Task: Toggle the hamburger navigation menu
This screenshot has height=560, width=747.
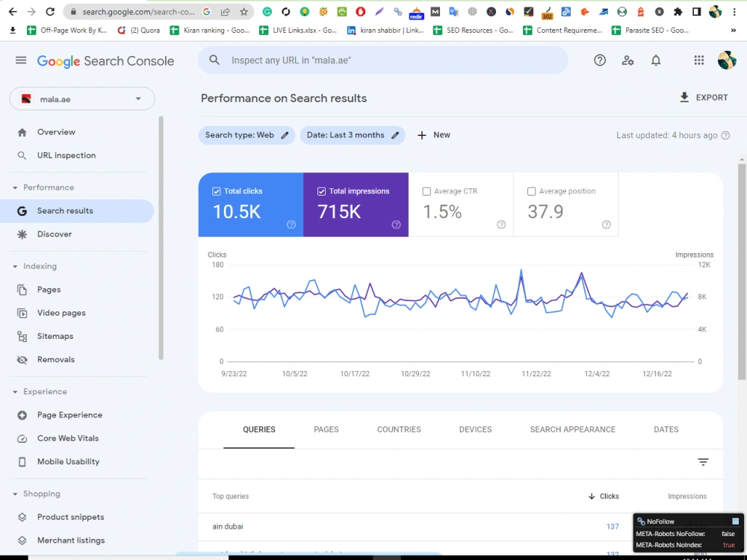Action: (21, 60)
